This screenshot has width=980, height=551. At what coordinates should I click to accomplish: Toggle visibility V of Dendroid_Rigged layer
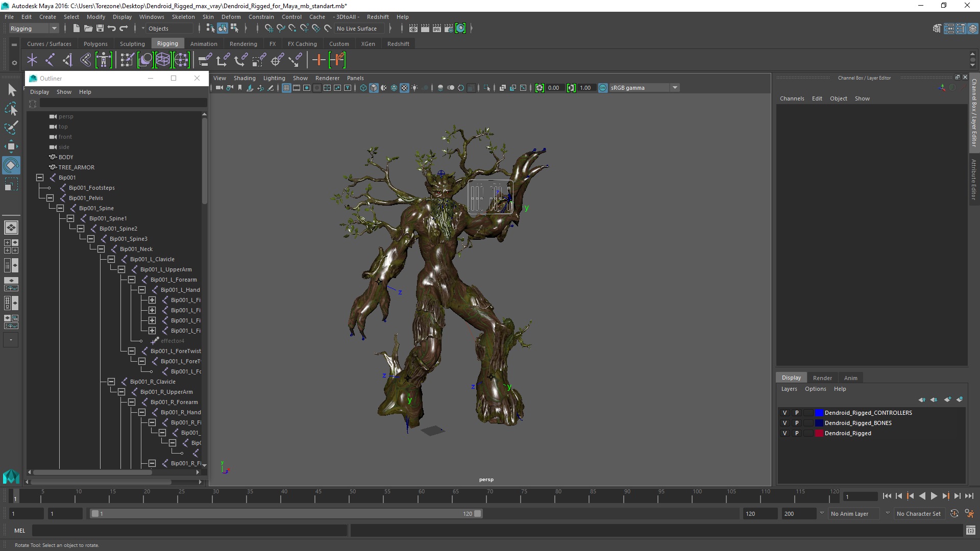pyautogui.click(x=785, y=433)
